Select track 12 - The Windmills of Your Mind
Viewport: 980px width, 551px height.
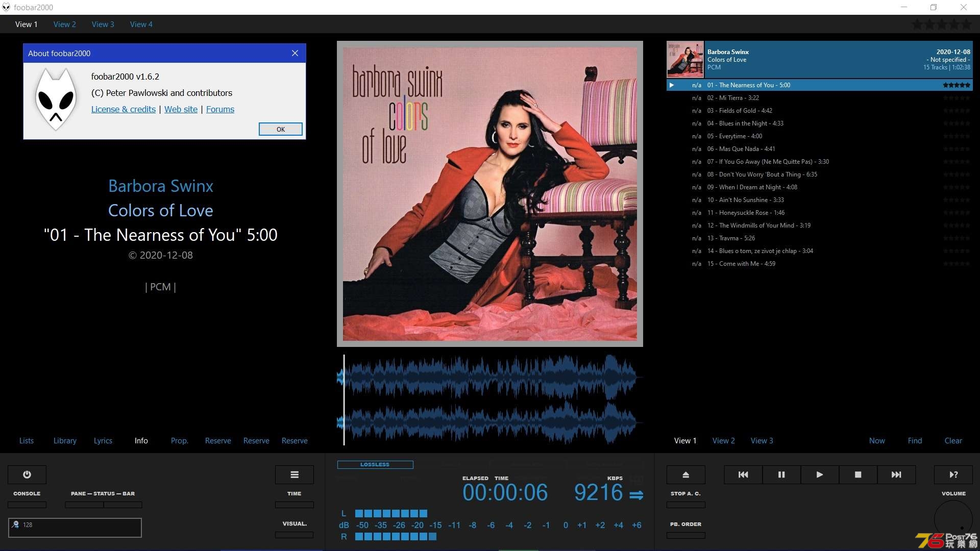[820, 226]
